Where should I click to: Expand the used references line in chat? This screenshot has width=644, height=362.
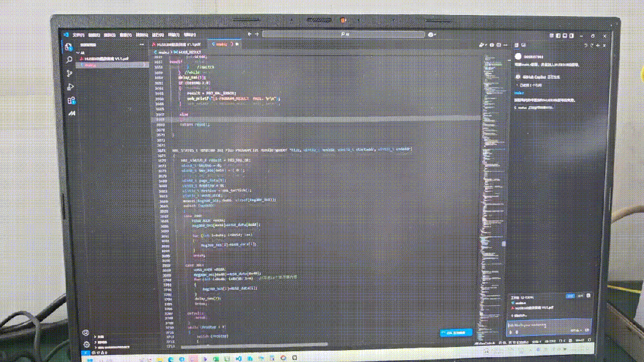529,85
